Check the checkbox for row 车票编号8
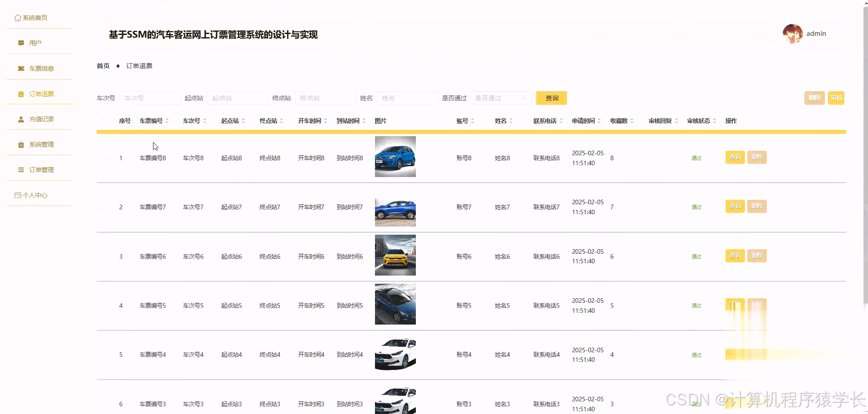Screen dimensions: 868x414 tap(102, 158)
